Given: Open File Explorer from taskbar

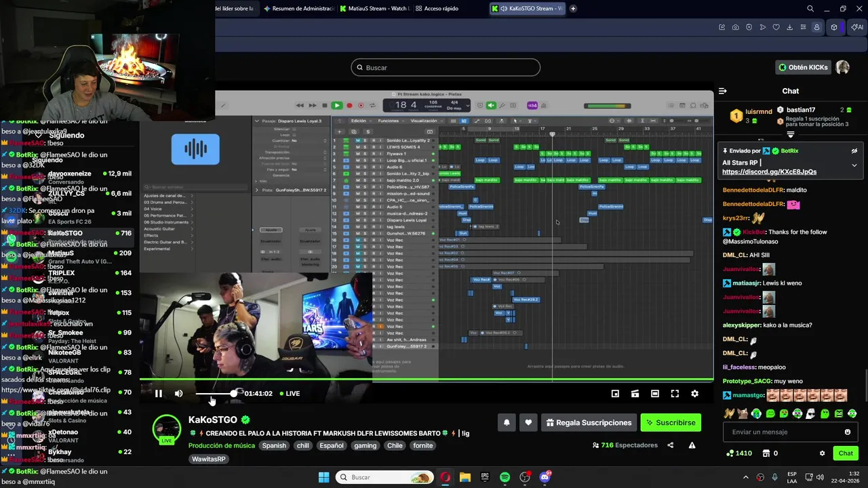Looking at the screenshot, I should (x=465, y=477).
